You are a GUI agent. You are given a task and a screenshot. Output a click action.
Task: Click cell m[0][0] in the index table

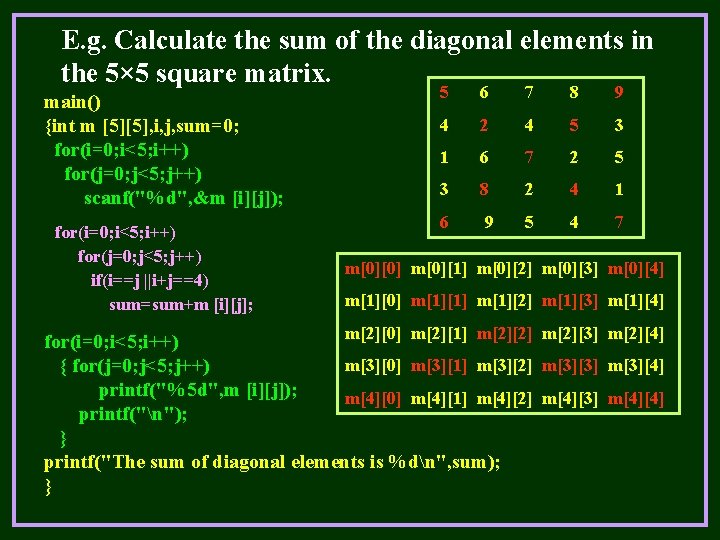pyautogui.click(x=372, y=269)
